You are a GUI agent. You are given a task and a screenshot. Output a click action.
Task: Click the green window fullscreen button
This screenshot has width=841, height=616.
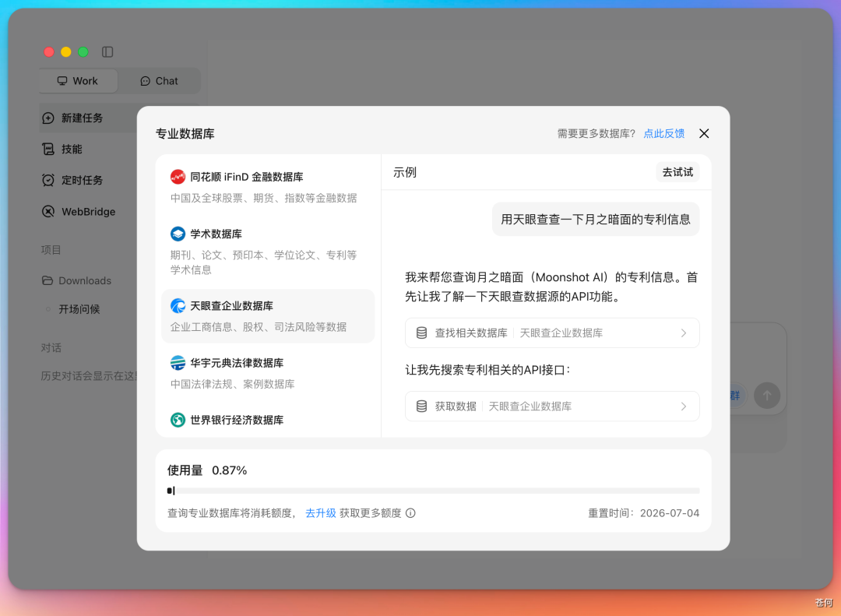tap(83, 52)
